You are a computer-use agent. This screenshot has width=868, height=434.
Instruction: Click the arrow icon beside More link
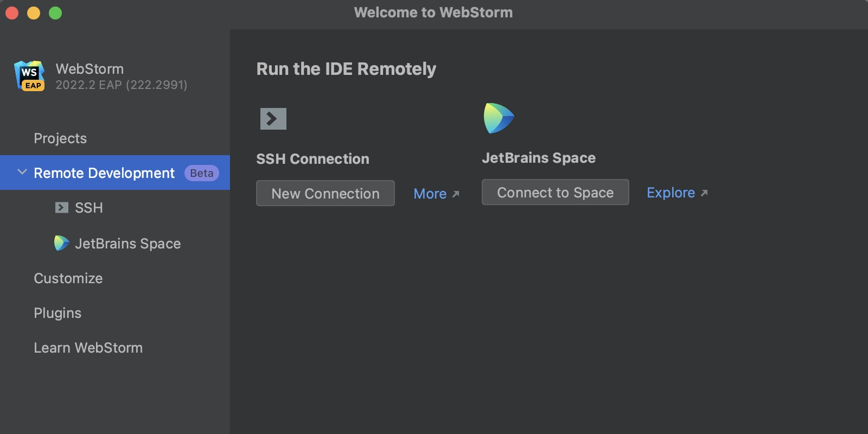(x=456, y=194)
